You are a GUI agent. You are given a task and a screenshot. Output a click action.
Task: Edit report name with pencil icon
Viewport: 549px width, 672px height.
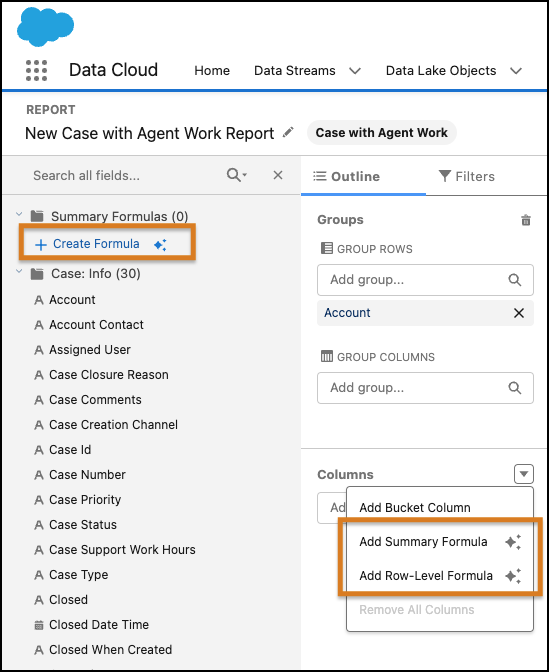pos(288,132)
